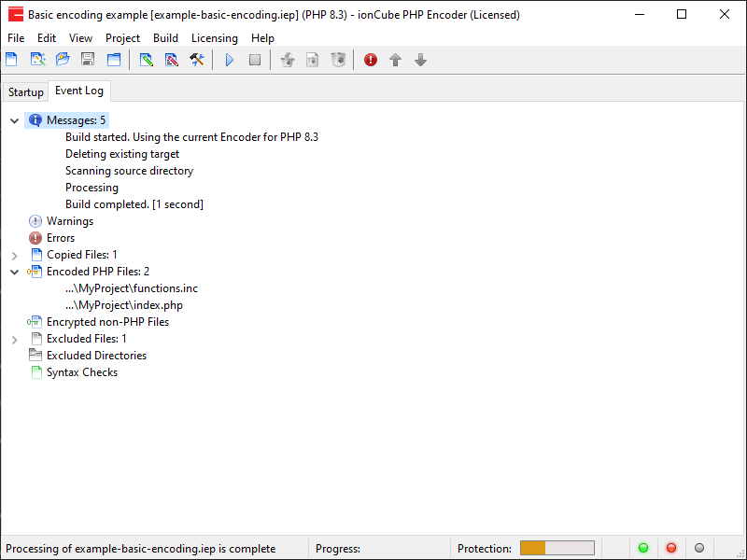Viewport: 747px width, 560px height.
Task: Click the warning icon beside Warnings
Action: (35, 221)
